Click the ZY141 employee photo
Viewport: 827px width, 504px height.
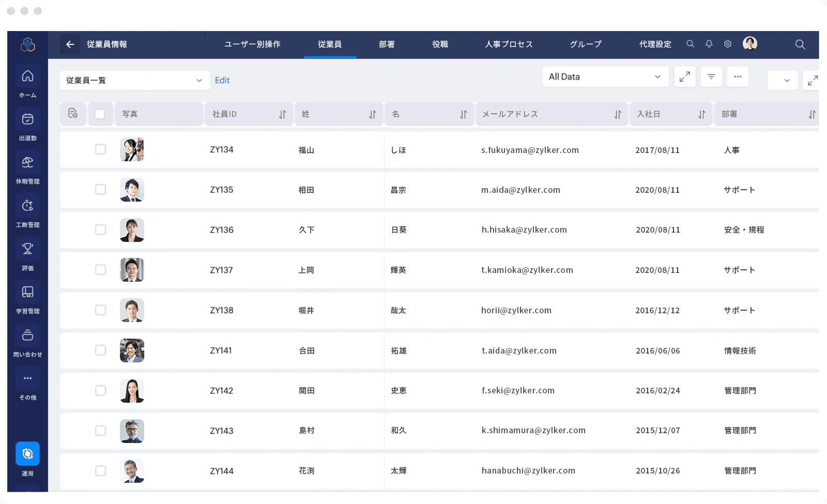coord(132,350)
